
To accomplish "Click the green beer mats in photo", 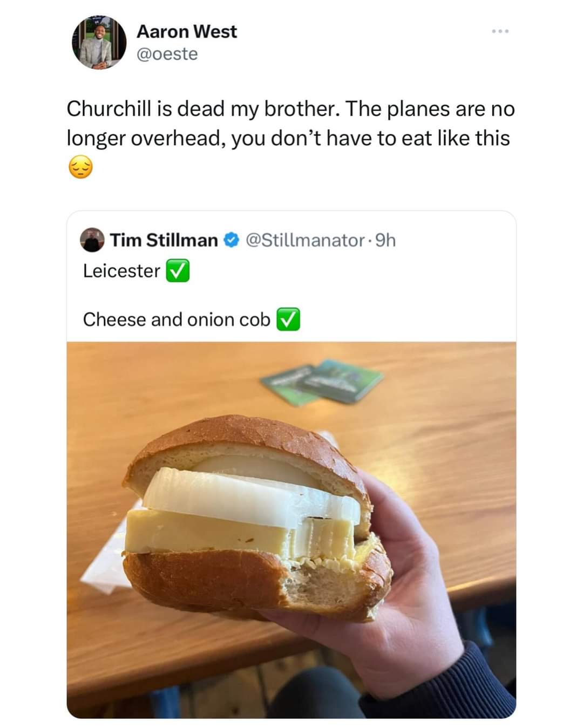I will coord(324,381).
